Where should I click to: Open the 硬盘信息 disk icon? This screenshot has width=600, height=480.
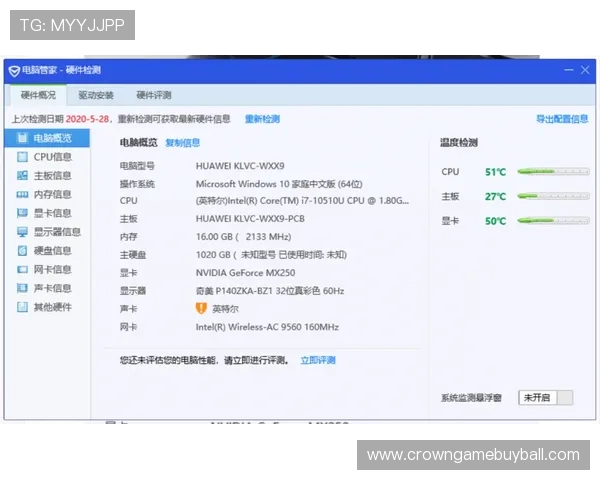tap(23, 250)
